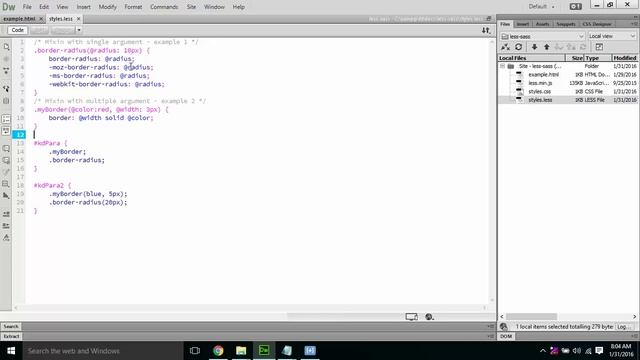The image size is (640, 360).
Task: Click the Expand Files panel icon
Action: tap(599, 47)
